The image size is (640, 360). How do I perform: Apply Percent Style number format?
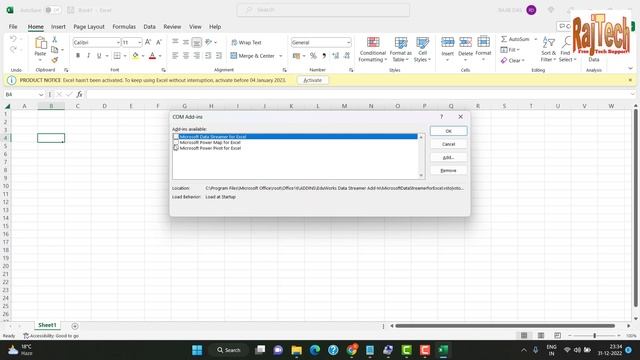[313, 56]
